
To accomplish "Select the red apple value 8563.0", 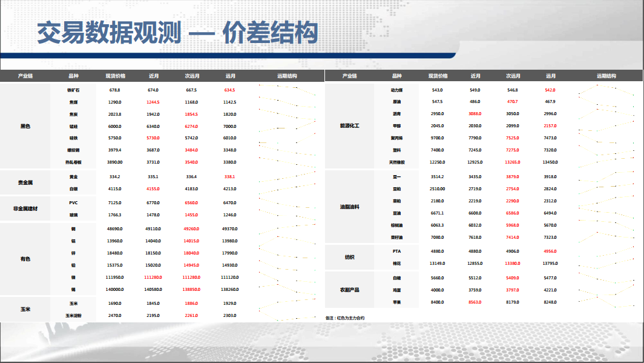I will [x=475, y=302].
